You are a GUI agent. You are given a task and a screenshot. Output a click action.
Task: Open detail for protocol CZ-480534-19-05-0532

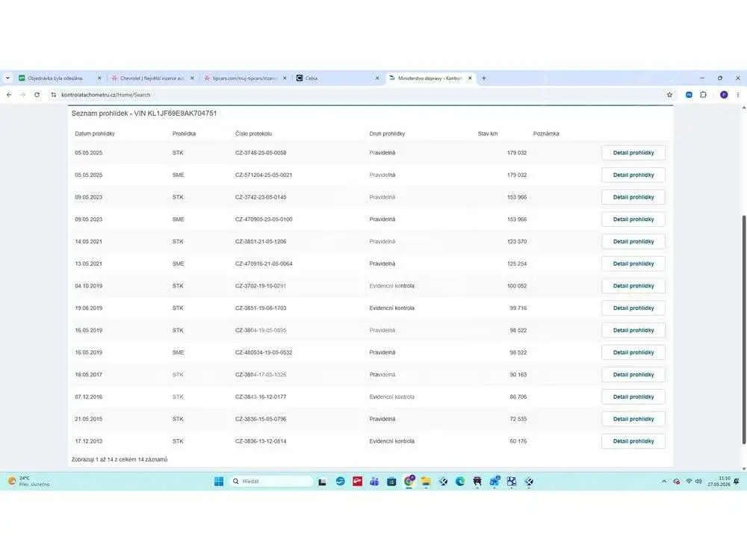pyautogui.click(x=633, y=352)
